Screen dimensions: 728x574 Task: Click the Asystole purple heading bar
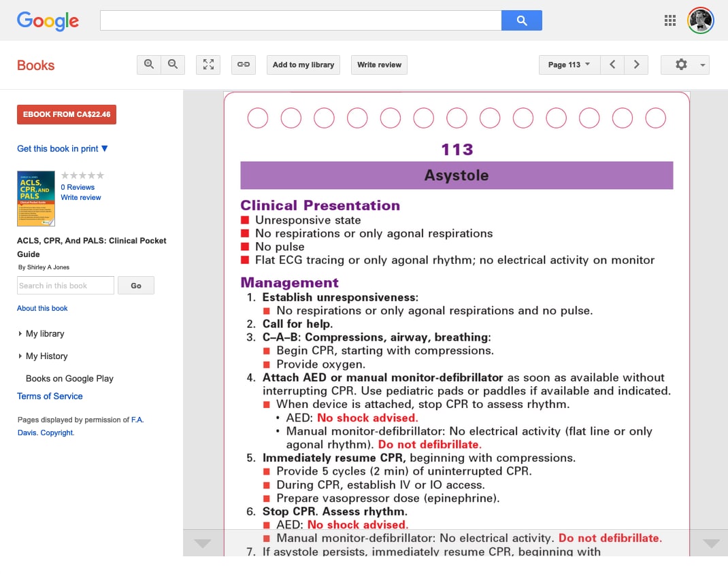click(x=457, y=175)
